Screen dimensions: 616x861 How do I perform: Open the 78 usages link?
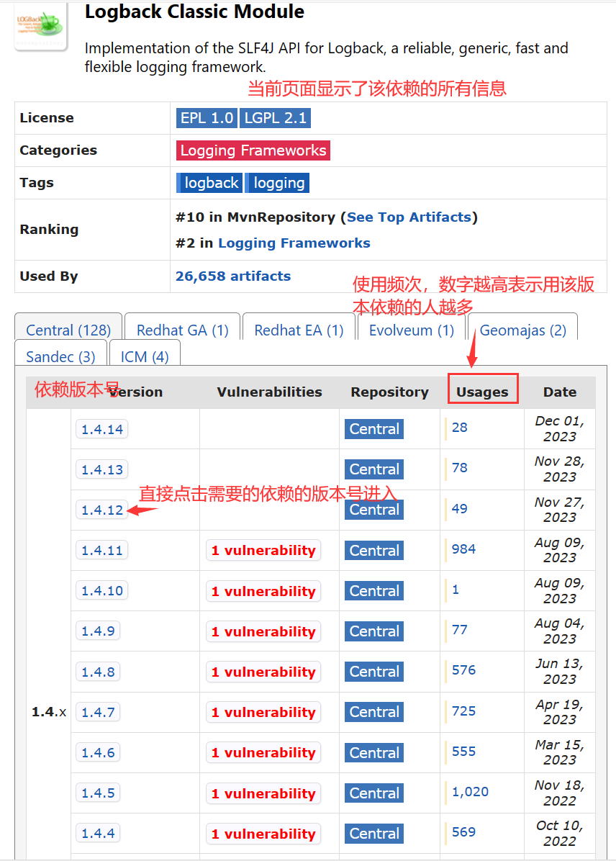460,468
